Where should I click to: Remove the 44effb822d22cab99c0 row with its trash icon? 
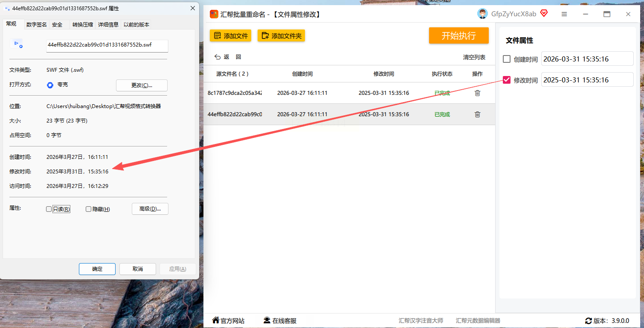click(x=477, y=114)
